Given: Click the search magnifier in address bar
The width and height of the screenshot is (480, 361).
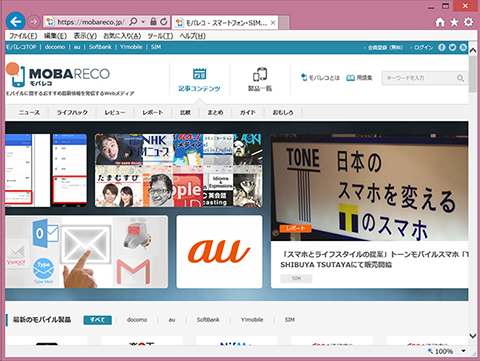Looking at the screenshot, I should [x=133, y=22].
